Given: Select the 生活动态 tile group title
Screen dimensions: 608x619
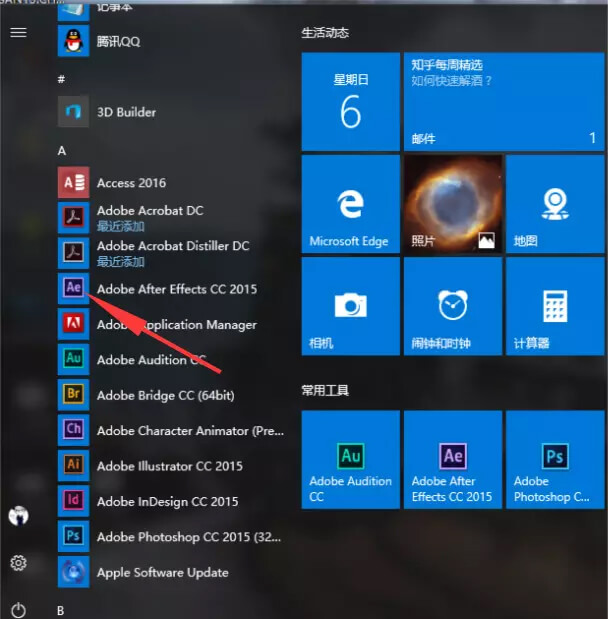Looking at the screenshot, I should point(325,33).
